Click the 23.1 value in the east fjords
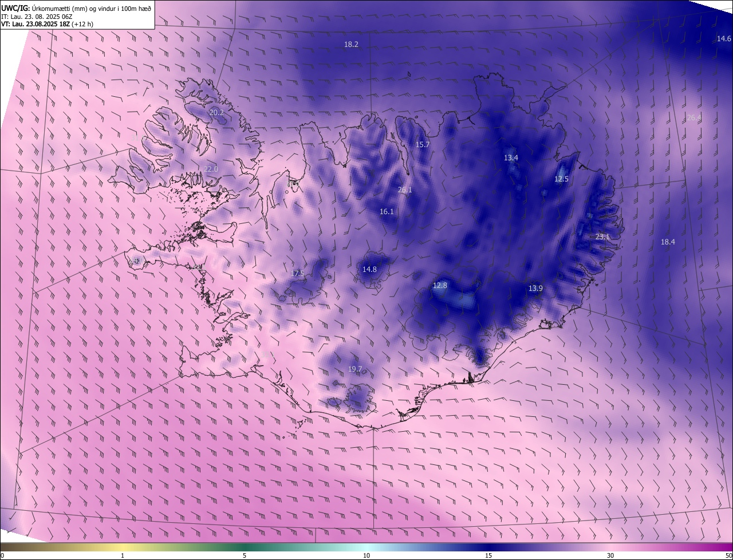 [x=602, y=236]
